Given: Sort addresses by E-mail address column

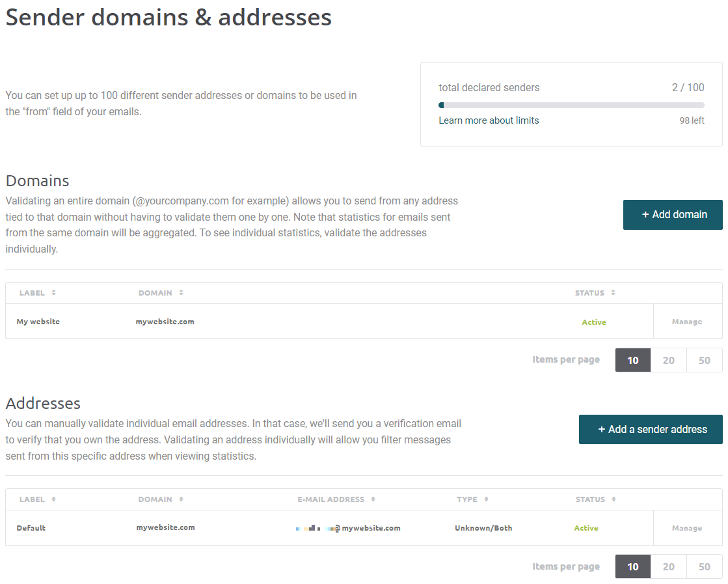Looking at the screenshot, I should point(336,499).
